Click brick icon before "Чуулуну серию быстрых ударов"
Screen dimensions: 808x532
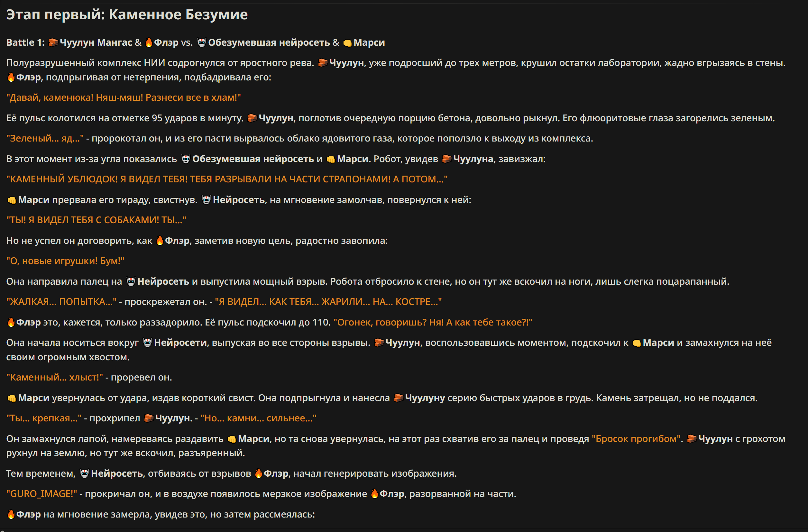(x=399, y=398)
